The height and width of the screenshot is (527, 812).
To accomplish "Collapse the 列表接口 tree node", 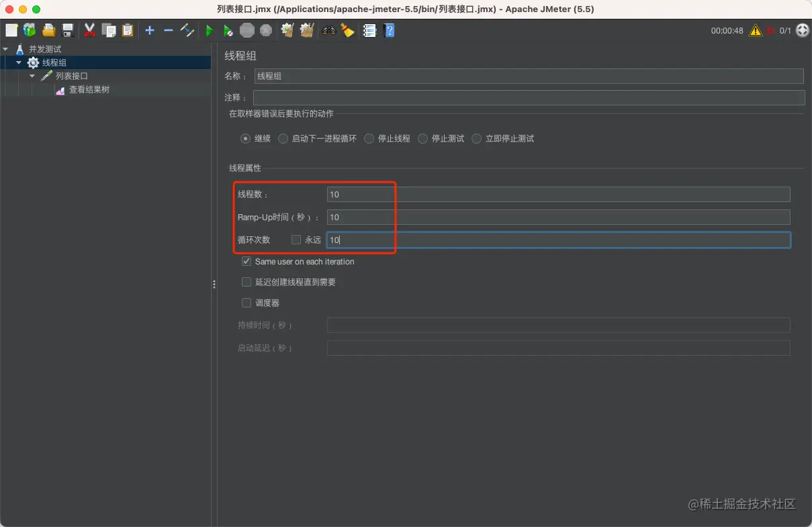I will [32, 76].
